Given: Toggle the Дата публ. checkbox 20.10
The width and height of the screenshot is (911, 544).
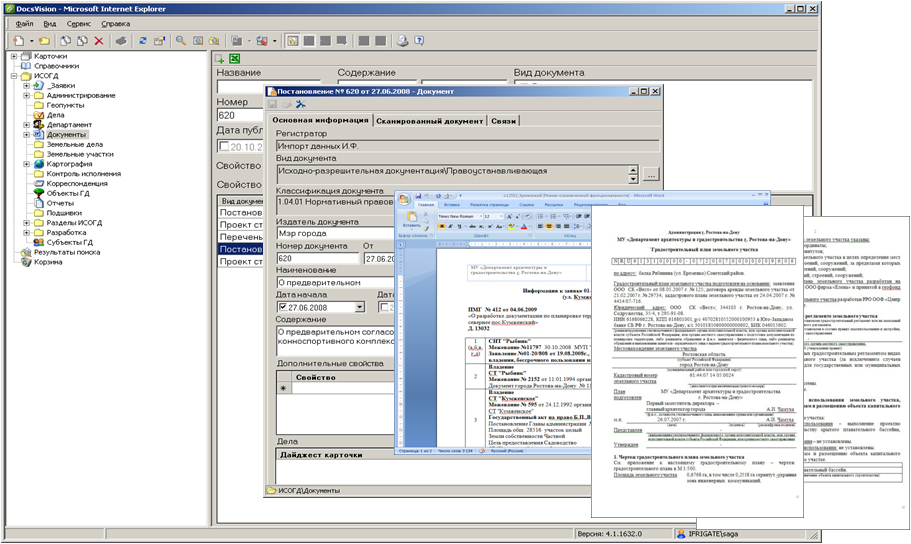Looking at the screenshot, I should click(224, 146).
